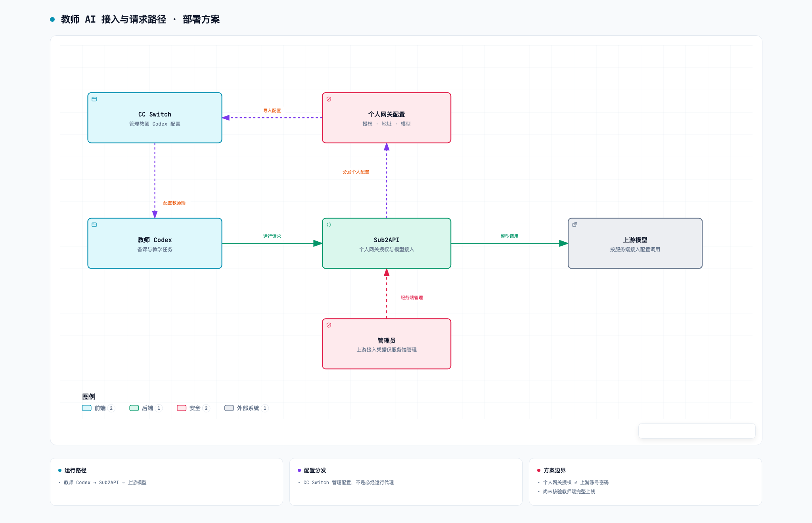Click the shield icon in 个人网关配置 node
This screenshot has height=523, width=812.
329,99
